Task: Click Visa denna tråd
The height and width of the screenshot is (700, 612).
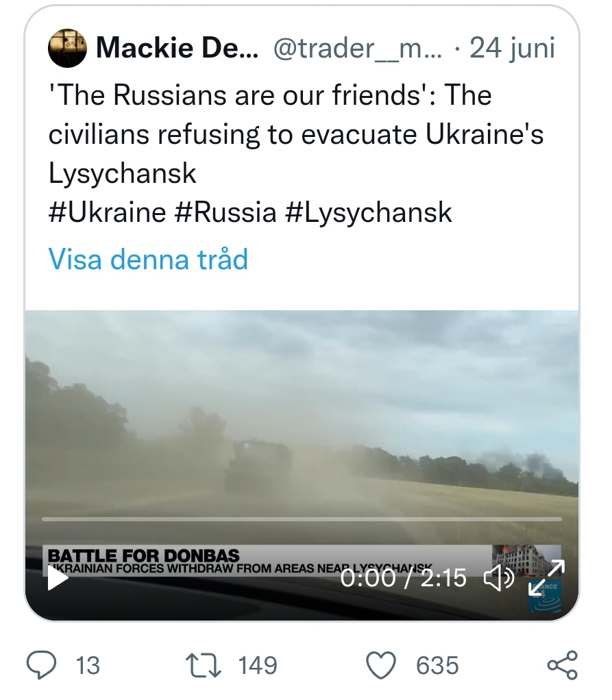Action: click(148, 260)
